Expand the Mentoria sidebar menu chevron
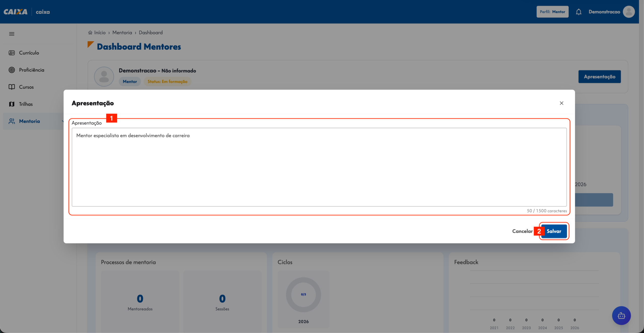Image resolution: width=644 pixels, height=333 pixels. point(63,121)
